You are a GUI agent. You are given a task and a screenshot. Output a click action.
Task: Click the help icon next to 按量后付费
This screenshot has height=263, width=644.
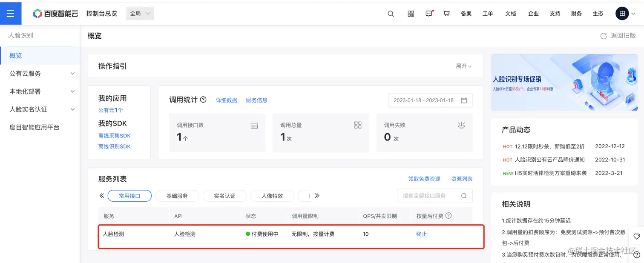click(x=448, y=216)
